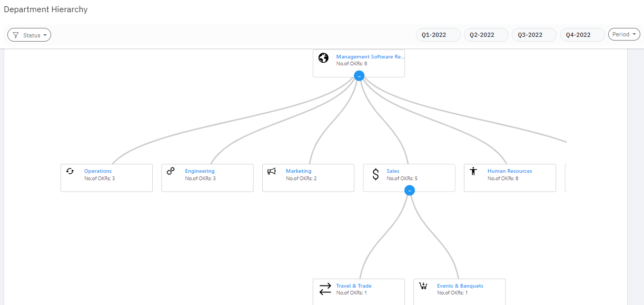Select the Q2-2022 period
Viewport: 644px width, 305px height.
[x=486, y=34]
